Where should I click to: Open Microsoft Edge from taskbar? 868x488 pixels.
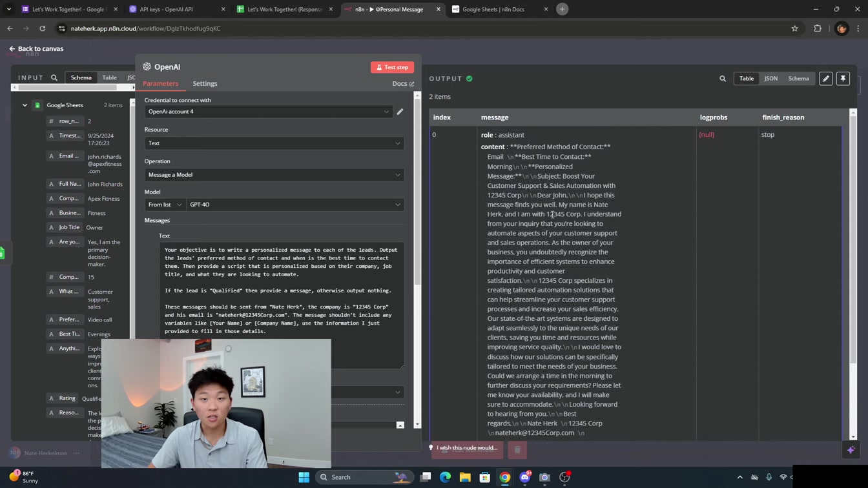445,477
